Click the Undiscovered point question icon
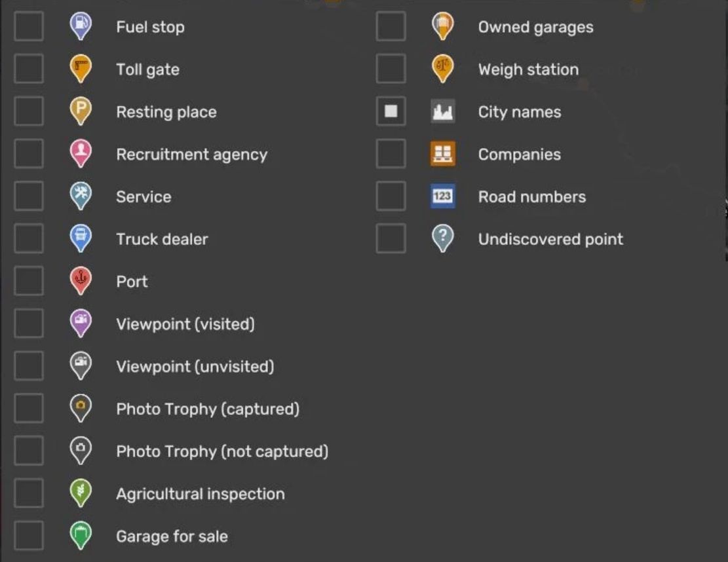This screenshot has height=562, width=728. point(443,238)
